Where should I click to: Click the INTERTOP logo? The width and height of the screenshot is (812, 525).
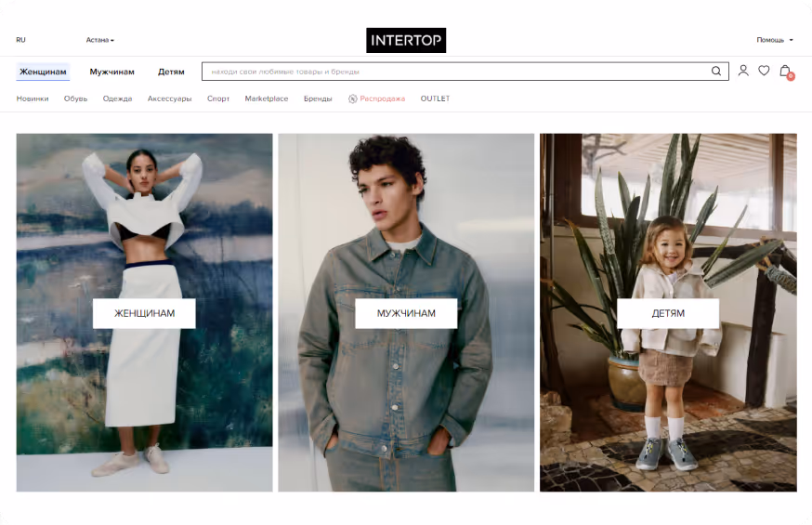pyautogui.click(x=406, y=40)
